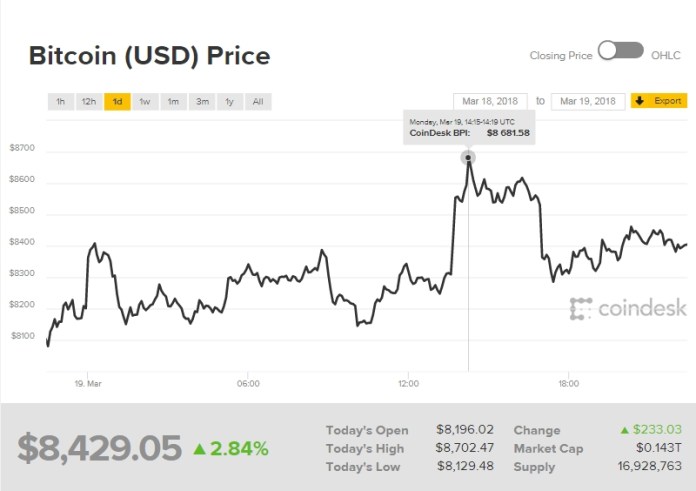Click the Export button label
Screen dimensions: 696x491
(x=667, y=101)
